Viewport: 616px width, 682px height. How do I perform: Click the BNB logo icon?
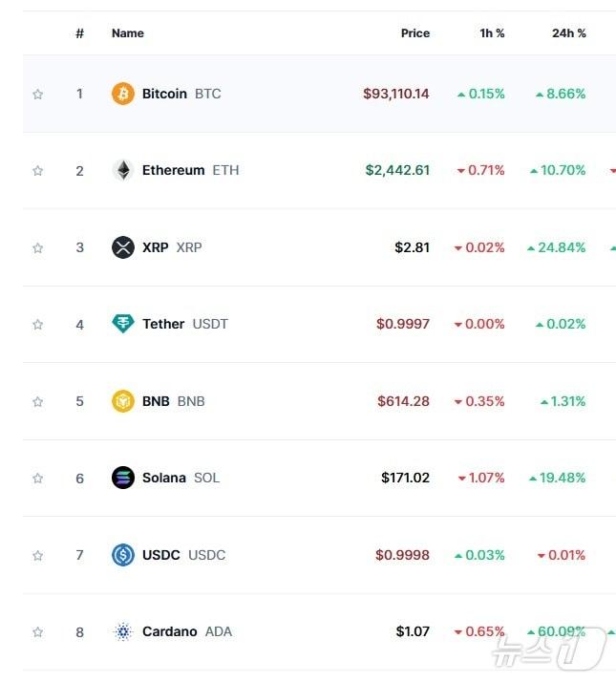(123, 401)
